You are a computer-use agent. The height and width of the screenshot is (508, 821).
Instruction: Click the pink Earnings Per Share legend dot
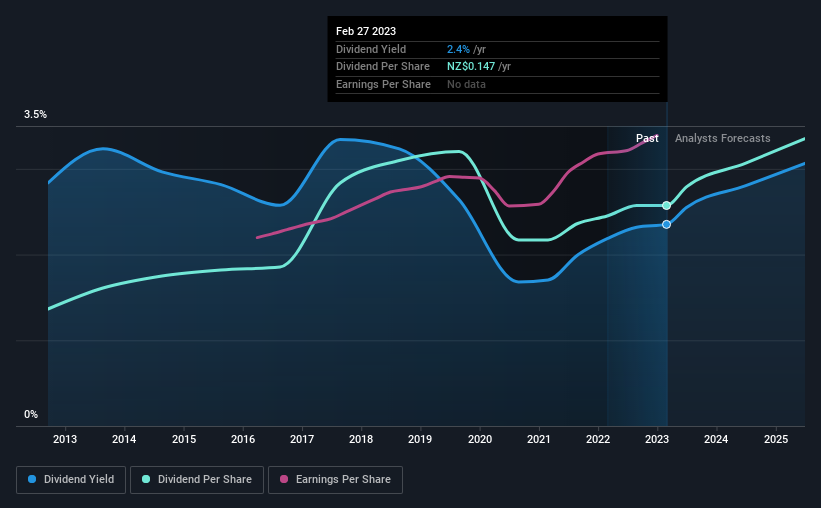(x=284, y=479)
